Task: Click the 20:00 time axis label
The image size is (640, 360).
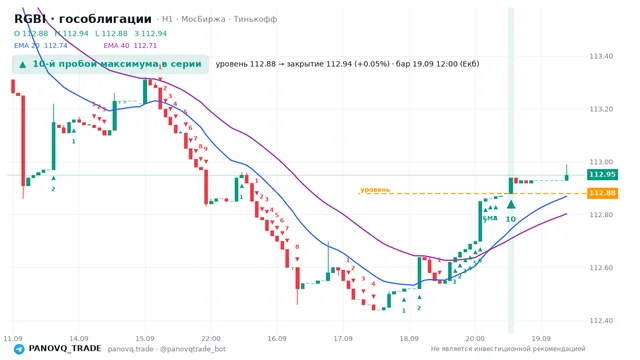Action: tap(475, 339)
